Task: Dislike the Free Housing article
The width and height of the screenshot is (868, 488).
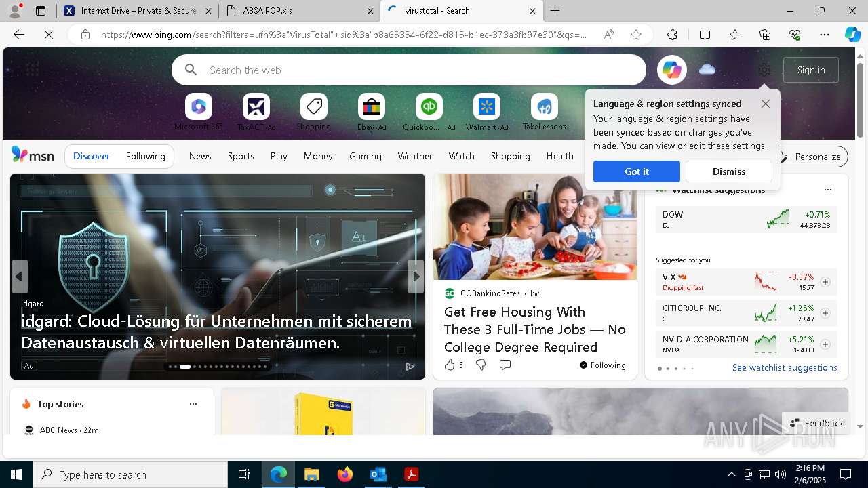Action: point(481,365)
